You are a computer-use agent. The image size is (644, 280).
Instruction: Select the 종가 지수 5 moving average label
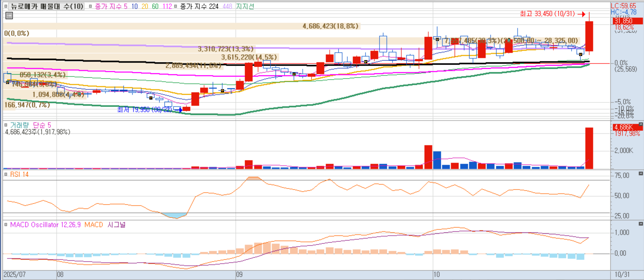(111, 6)
